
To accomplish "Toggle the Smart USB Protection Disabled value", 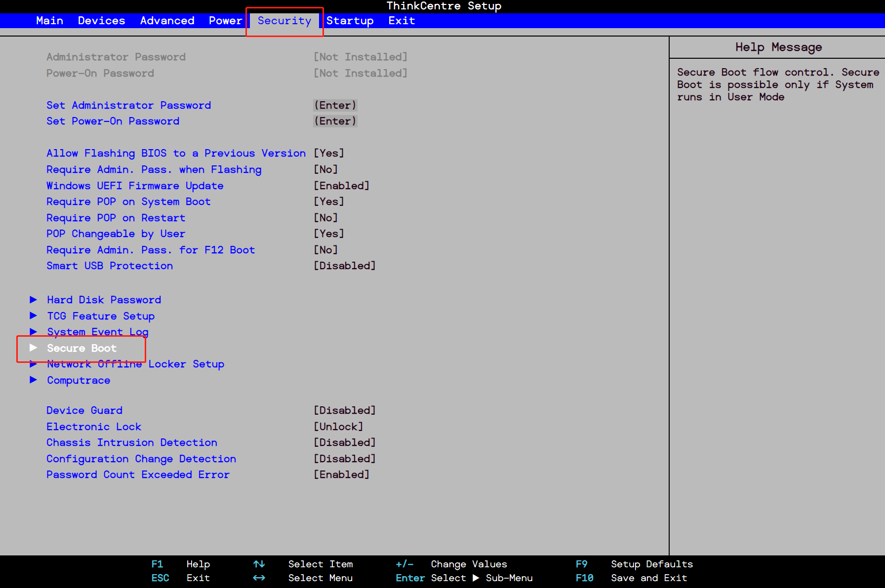I will tap(344, 266).
